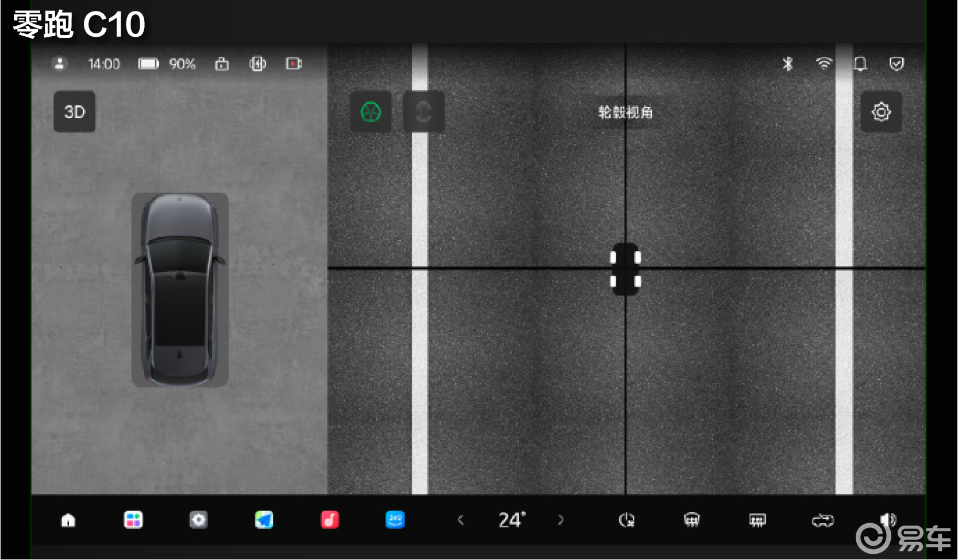The image size is (958, 560).
Task: Switch to the dimmed car view mode
Action: coord(424,112)
